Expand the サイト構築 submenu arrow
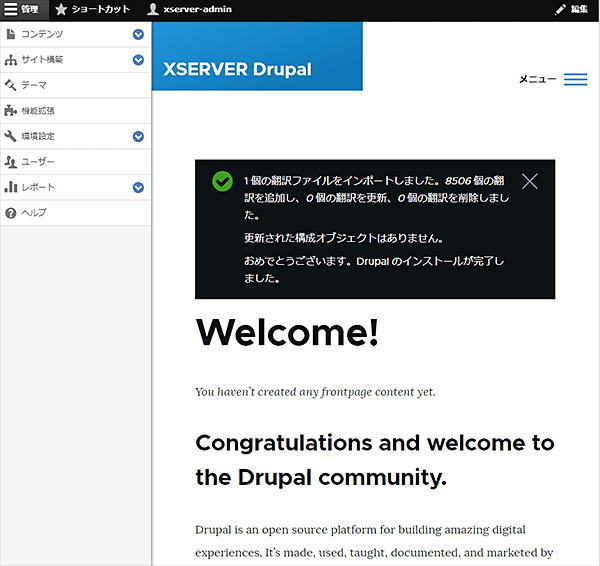Viewport: 600px width, 566px height. point(138,60)
